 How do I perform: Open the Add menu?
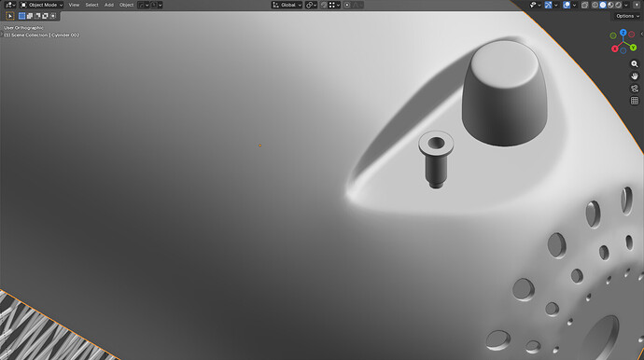(109, 5)
